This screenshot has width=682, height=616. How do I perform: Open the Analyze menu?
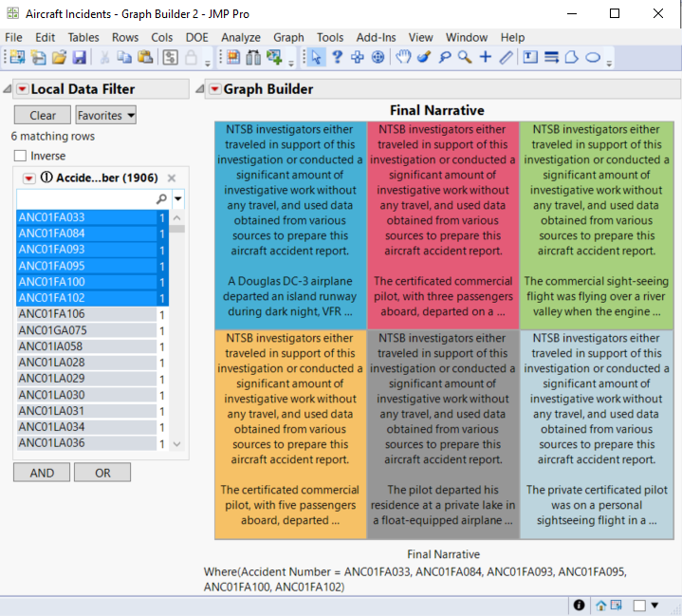coord(240,37)
